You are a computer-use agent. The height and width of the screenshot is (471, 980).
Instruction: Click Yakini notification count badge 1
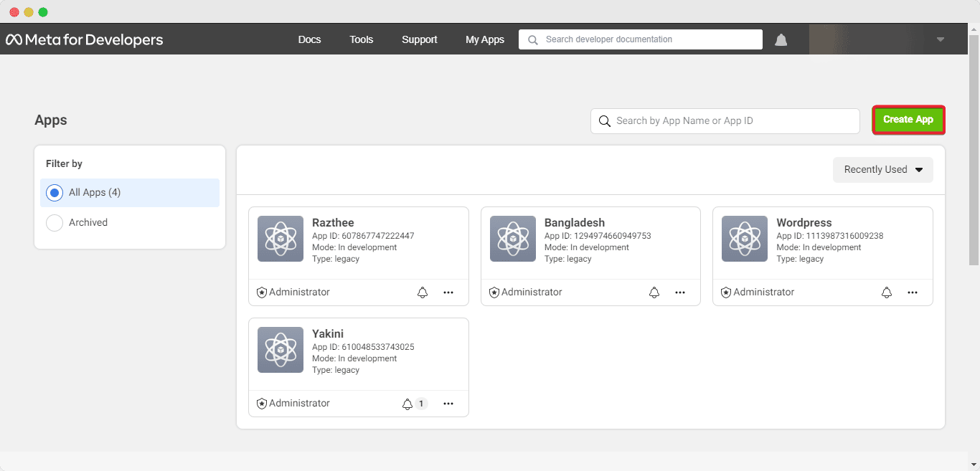(421, 404)
